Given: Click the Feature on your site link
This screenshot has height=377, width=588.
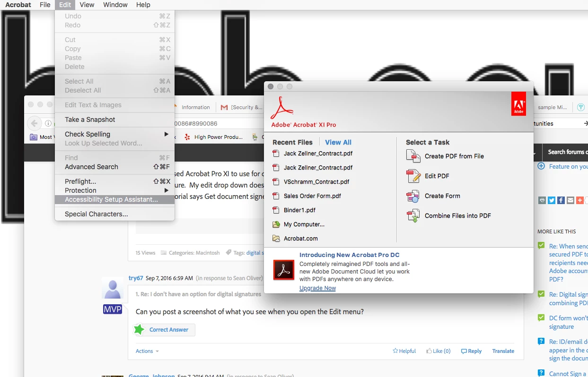Looking at the screenshot, I should (569, 166).
